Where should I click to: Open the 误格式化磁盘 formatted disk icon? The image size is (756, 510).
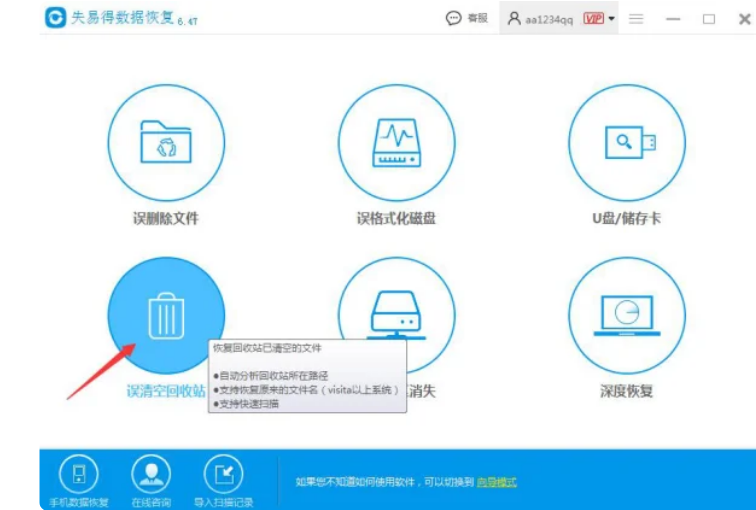396,142
